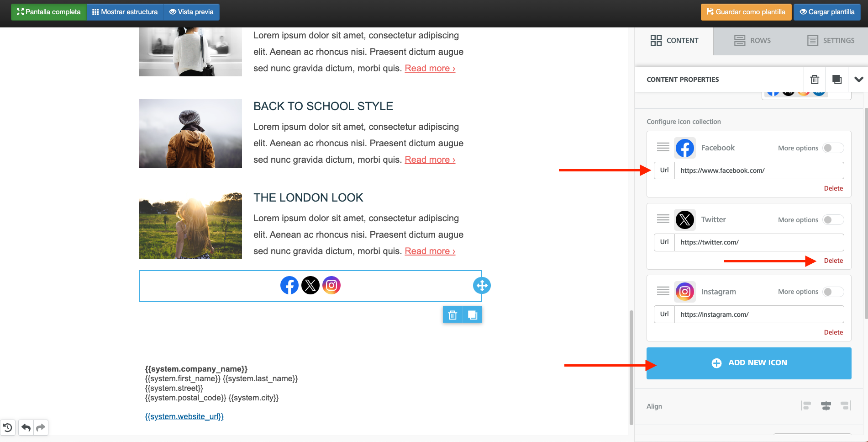Switch to the Rows tab
Image resolution: width=868 pixels, height=442 pixels.
[x=752, y=41]
